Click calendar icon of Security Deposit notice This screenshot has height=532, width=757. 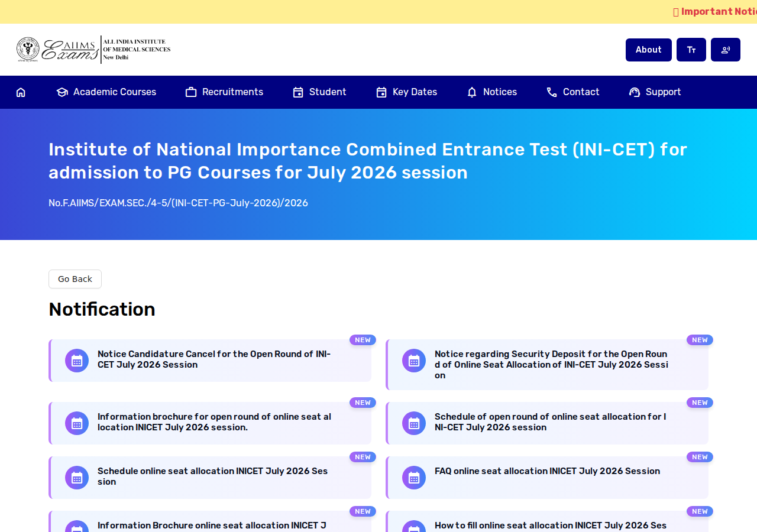pyautogui.click(x=414, y=361)
